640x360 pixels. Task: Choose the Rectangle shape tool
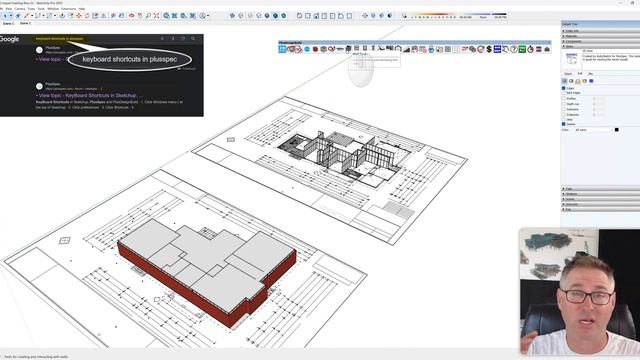click(x=49, y=16)
